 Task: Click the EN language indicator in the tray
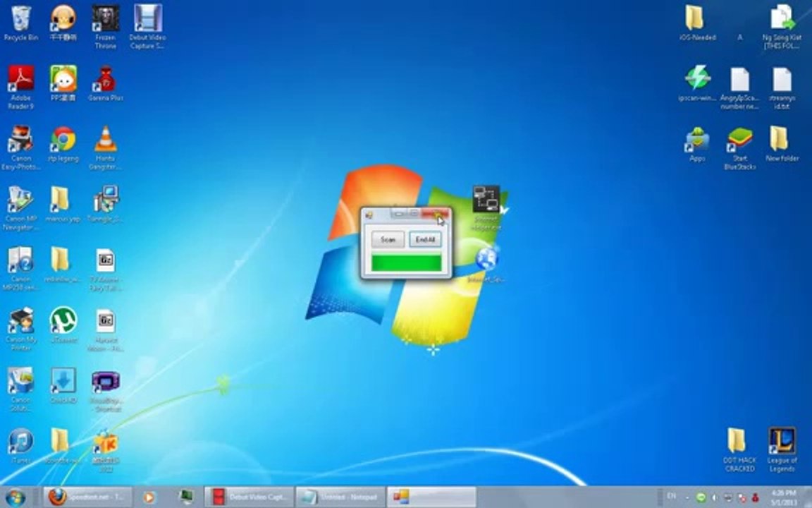672,496
